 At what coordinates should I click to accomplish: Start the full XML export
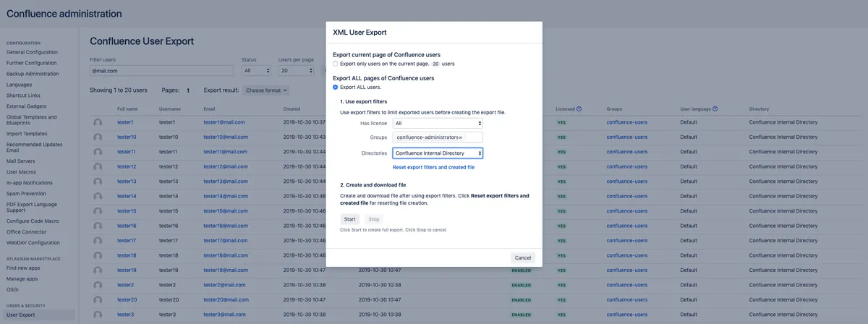[350, 218]
